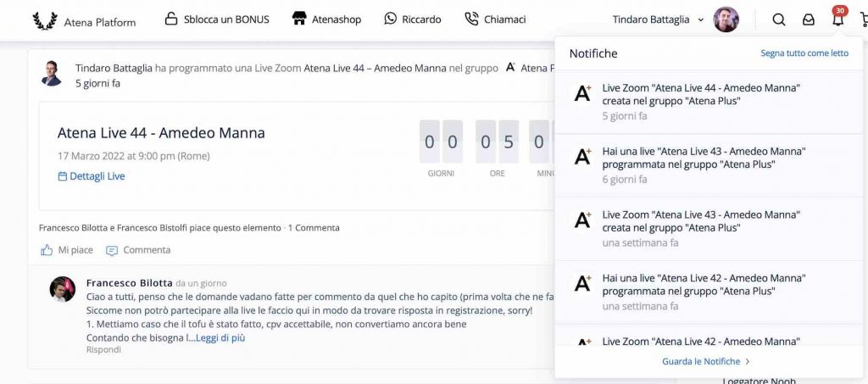Click the user profile avatar in header

[726, 19]
